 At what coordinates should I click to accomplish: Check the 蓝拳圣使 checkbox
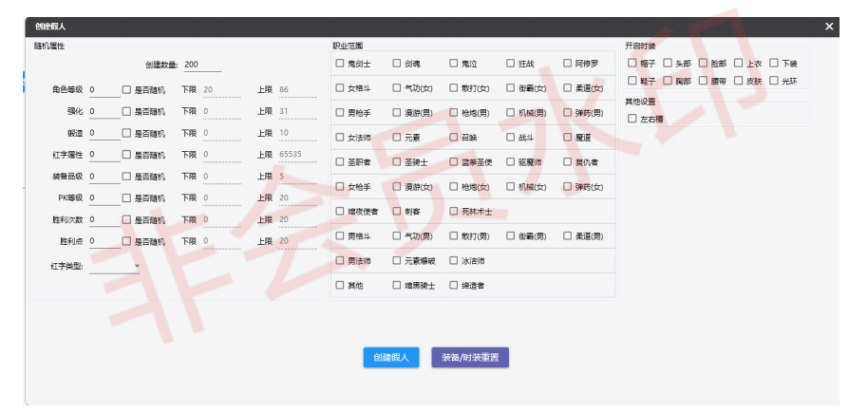(454, 161)
